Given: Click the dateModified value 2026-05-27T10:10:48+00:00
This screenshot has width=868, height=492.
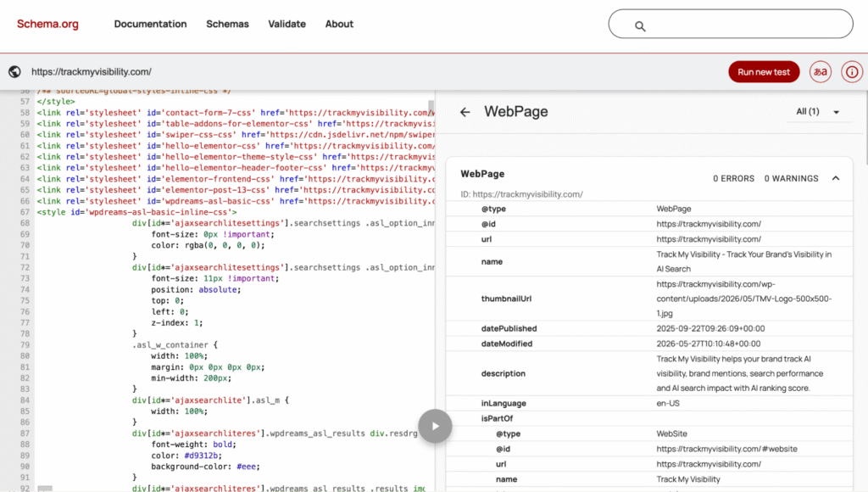Looking at the screenshot, I should 708,344.
